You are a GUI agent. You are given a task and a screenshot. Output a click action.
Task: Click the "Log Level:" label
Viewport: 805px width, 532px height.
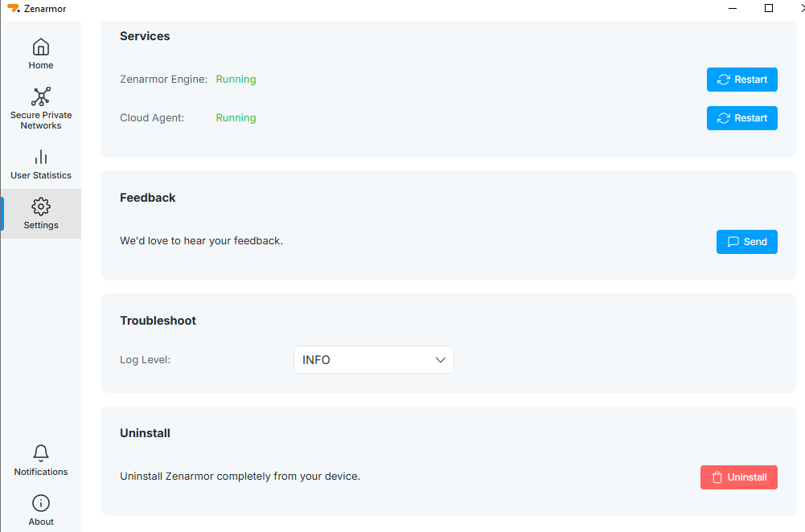pos(146,360)
